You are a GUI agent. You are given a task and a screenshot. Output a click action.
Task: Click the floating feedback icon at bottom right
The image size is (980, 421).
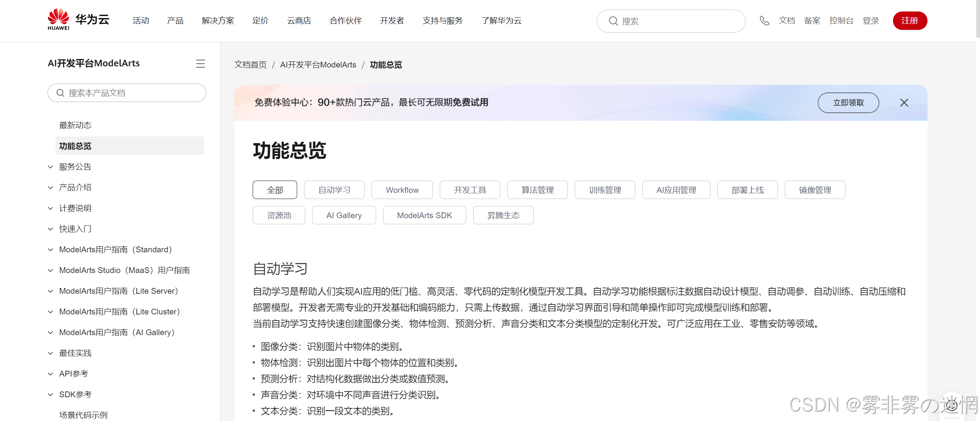tap(951, 405)
